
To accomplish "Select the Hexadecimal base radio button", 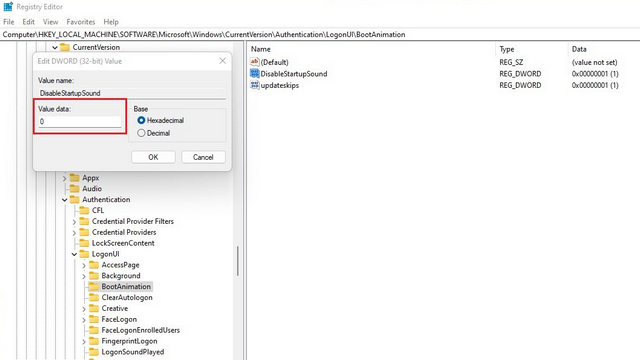I will (x=141, y=120).
